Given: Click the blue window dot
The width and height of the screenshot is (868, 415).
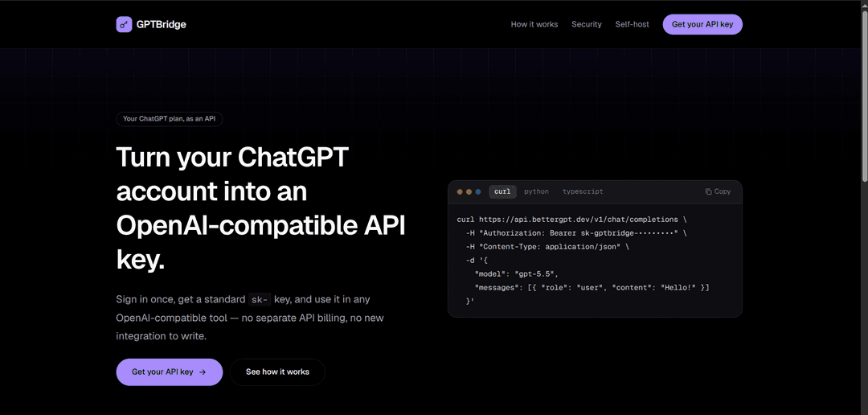Looking at the screenshot, I should click(x=478, y=191).
